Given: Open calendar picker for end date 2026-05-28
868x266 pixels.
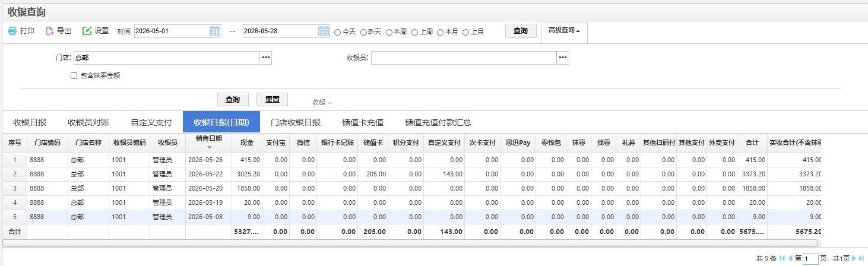Looking at the screenshot, I should [324, 31].
